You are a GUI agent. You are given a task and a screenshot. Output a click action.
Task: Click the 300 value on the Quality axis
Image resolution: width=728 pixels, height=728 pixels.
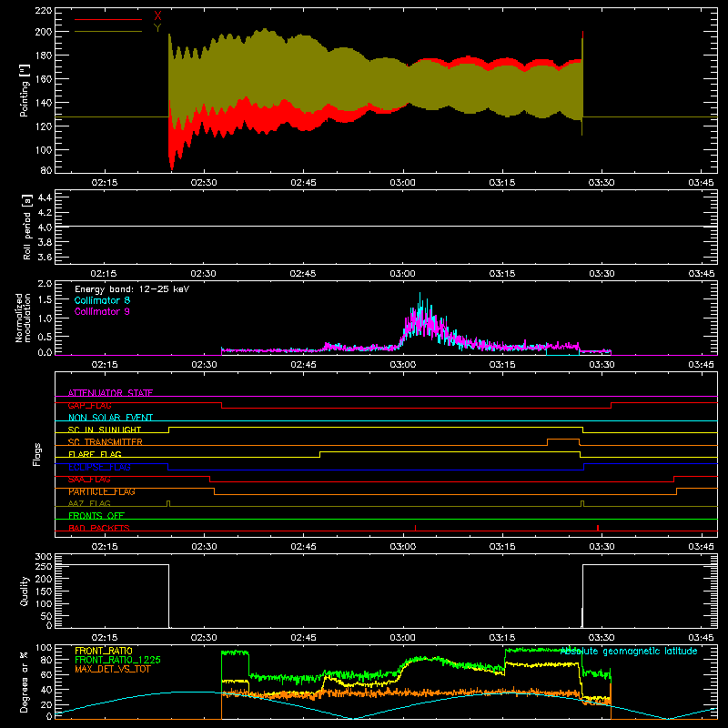pyautogui.click(x=43, y=557)
